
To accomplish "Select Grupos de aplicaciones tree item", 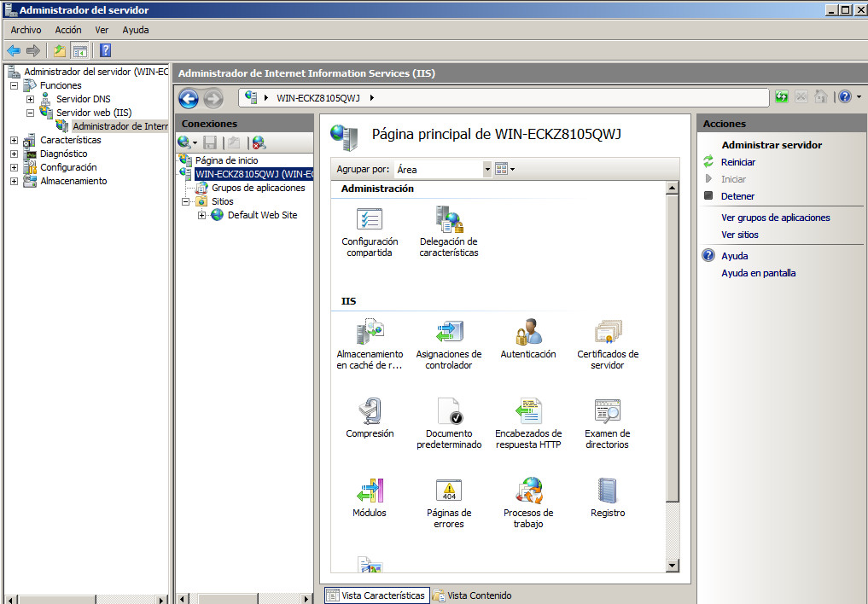I will (x=258, y=188).
